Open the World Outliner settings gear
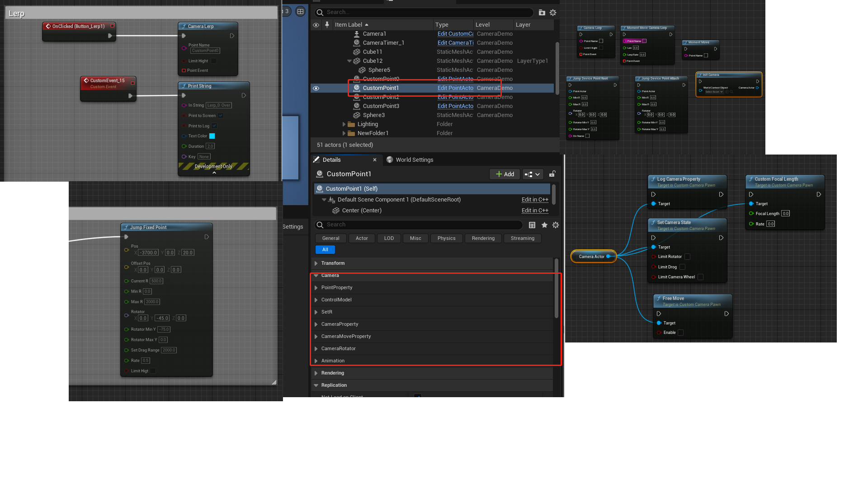868x488 pixels. pos(553,13)
